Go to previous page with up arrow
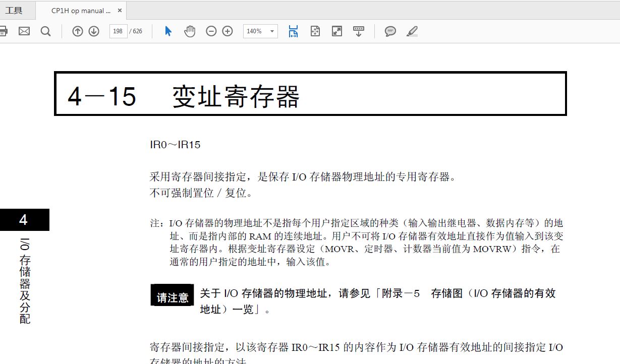This screenshot has width=620, height=364. pyautogui.click(x=78, y=31)
